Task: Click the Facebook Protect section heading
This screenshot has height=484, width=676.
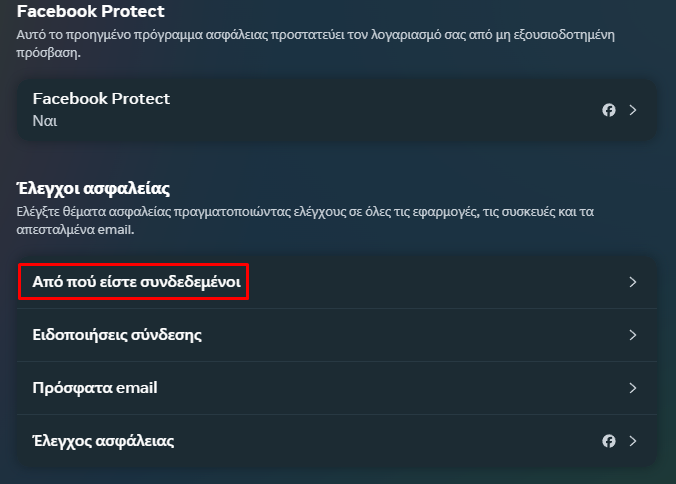Action: pyautogui.click(x=91, y=11)
